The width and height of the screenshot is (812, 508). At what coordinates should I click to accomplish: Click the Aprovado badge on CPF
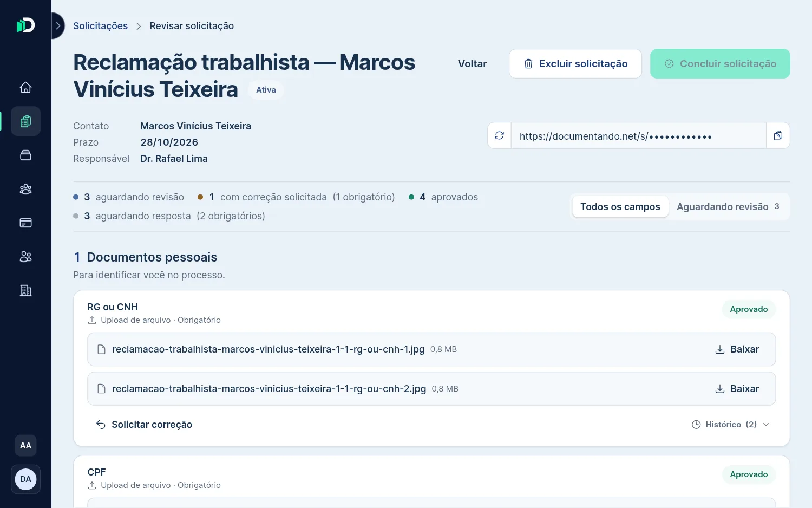click(x=749, y=474)
